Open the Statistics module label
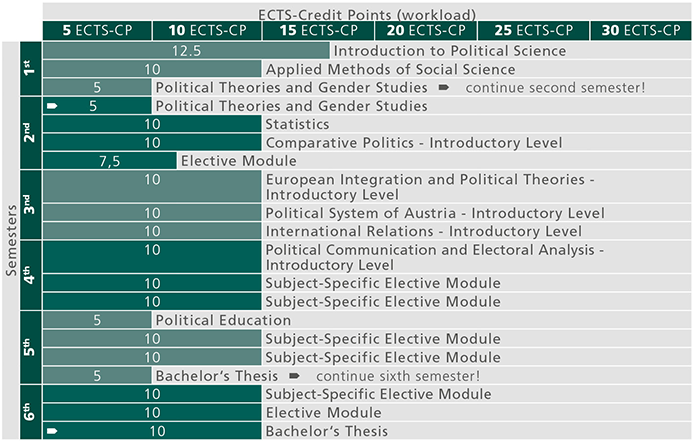 click(x=297, y=124)
